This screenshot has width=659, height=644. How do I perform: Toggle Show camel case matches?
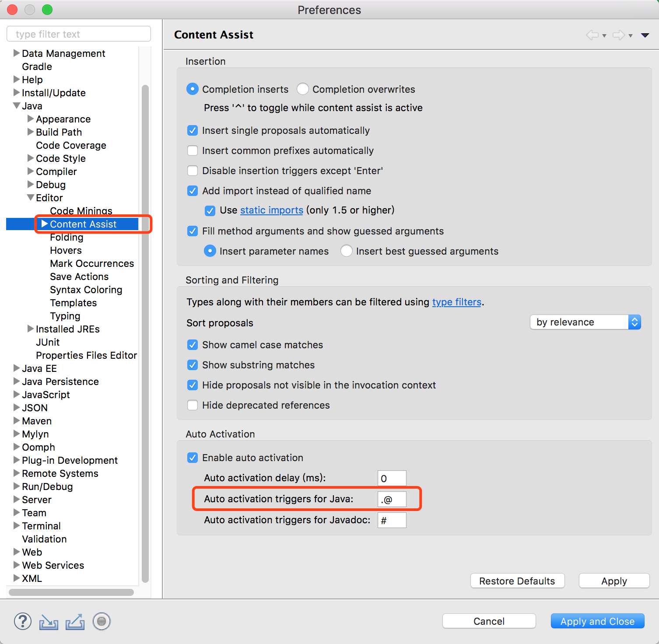(x=193, y=345)
